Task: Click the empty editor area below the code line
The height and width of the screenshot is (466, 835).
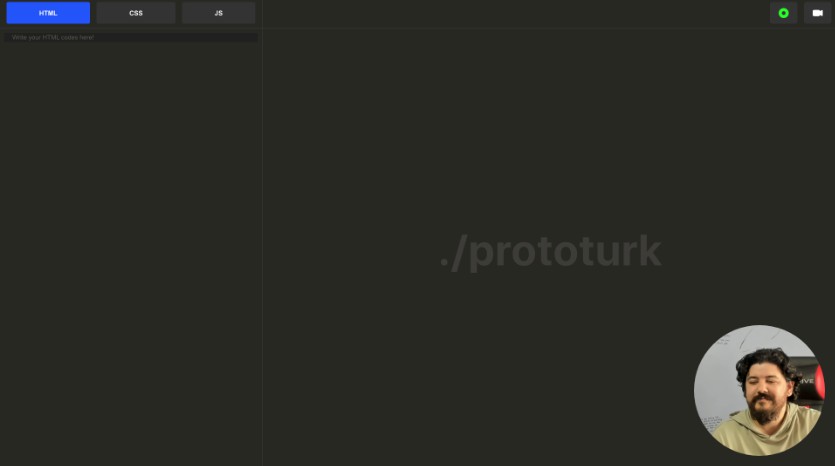Action: pyautogui.click(x=130, y=250)
